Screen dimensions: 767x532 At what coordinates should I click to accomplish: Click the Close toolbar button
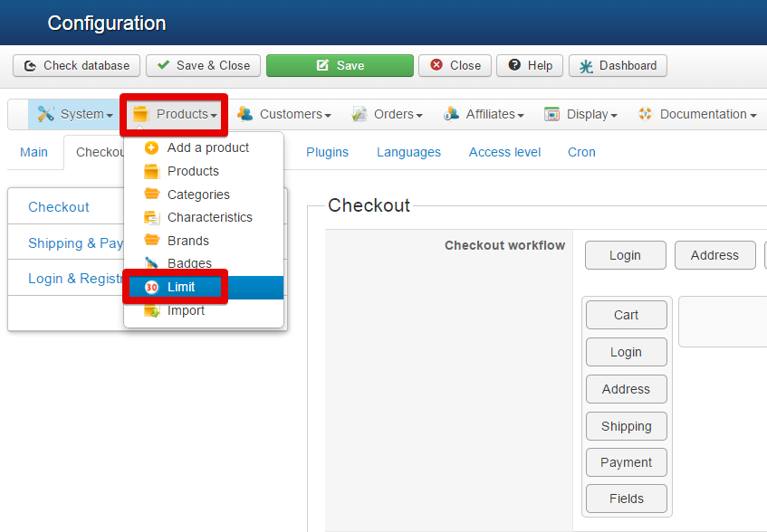coord(455,65)
